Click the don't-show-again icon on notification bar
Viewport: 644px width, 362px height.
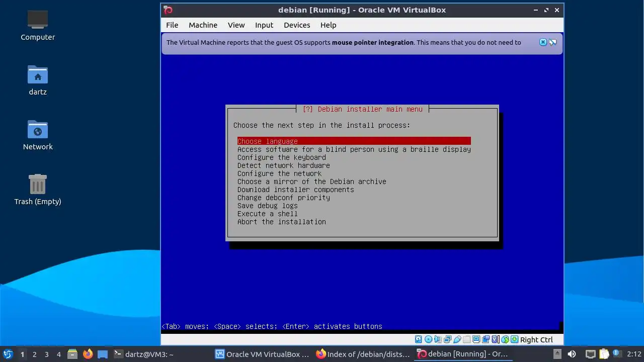coord(553,42)
